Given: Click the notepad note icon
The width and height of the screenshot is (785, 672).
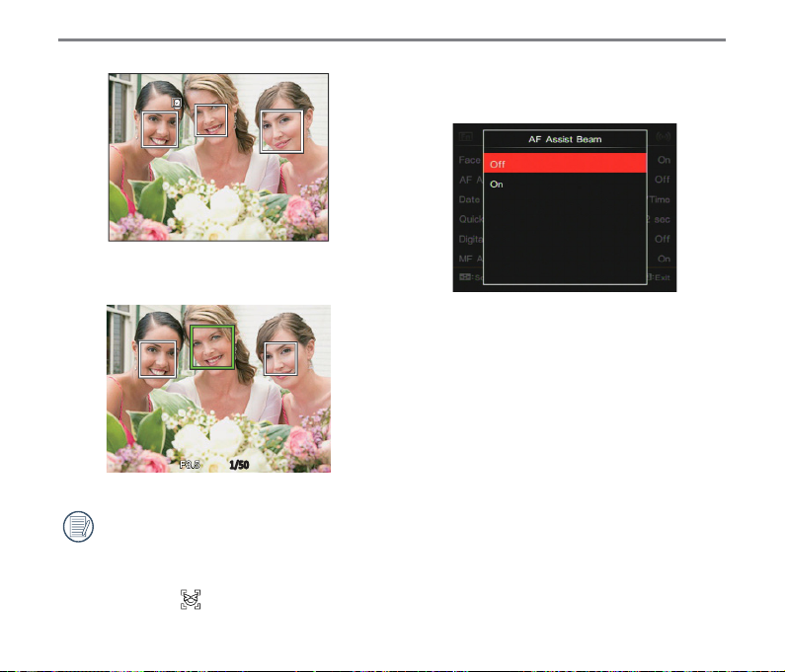Looking at the screenshot, I should click(x=78, y=526).
